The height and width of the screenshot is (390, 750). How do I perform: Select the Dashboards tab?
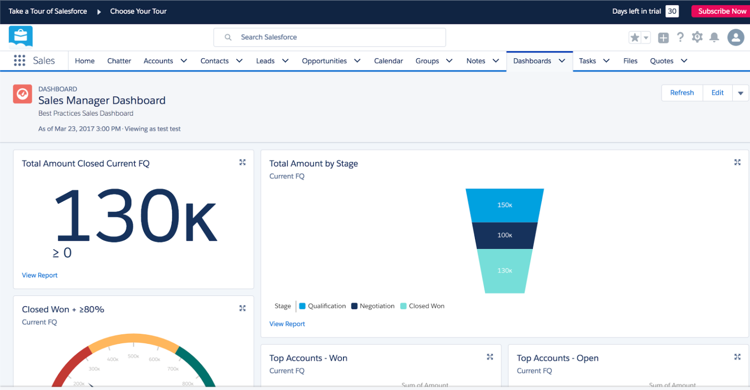tap(532, 61)
